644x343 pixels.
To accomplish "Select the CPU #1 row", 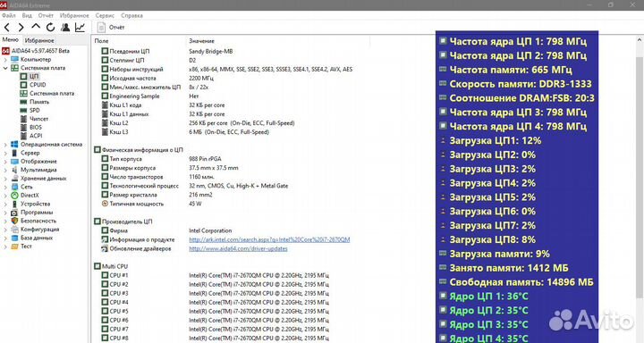I will (215, 275).
